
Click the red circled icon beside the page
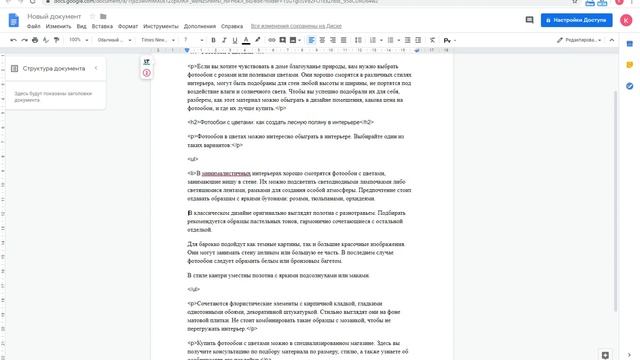(147, 73)
